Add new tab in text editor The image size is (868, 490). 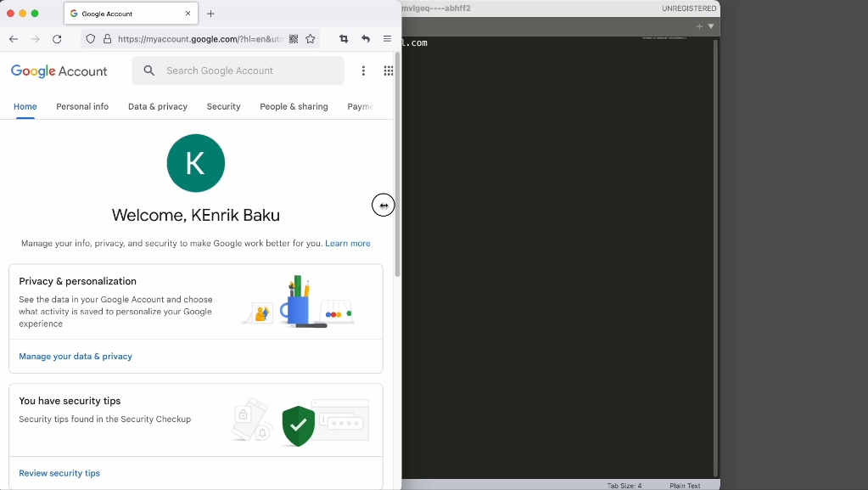[699, 26]
